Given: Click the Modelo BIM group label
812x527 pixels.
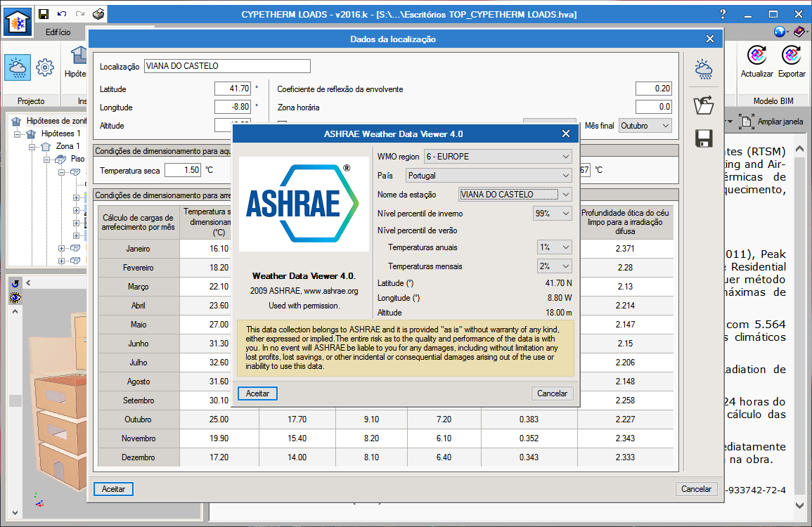Looking at the screenshot, I should click(773, 101).
